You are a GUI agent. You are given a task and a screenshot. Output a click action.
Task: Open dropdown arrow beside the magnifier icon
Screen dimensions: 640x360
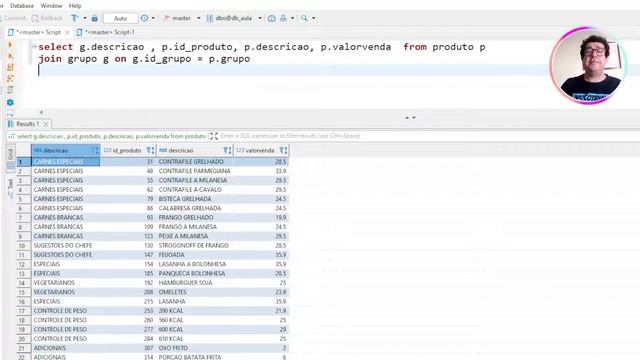coord(313,18)
